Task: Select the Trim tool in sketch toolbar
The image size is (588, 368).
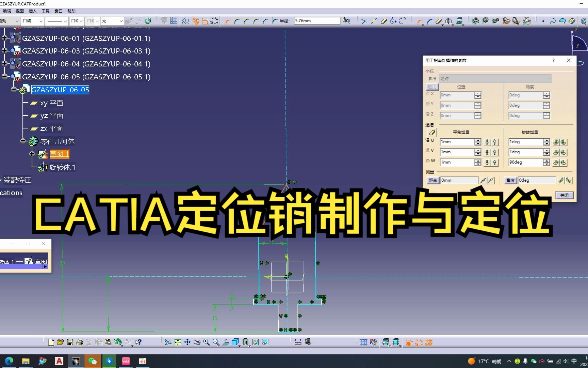Action: [364, 21]
